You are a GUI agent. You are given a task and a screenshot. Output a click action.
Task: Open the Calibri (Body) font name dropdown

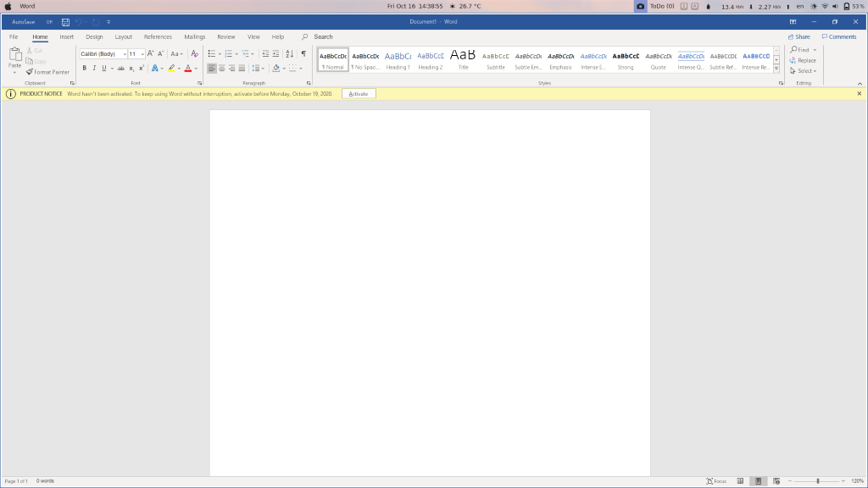125,54
